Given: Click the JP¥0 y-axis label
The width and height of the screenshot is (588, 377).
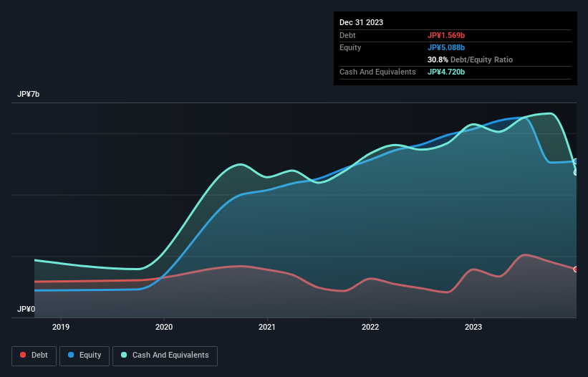Looking at the screenshot, I should point(26,309).
